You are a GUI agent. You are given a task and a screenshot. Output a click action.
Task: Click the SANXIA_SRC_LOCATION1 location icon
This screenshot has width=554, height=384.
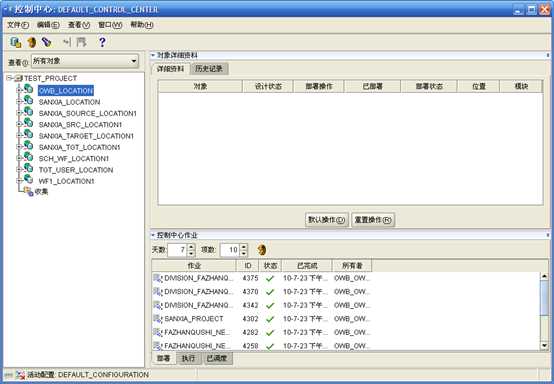point(28,124)
